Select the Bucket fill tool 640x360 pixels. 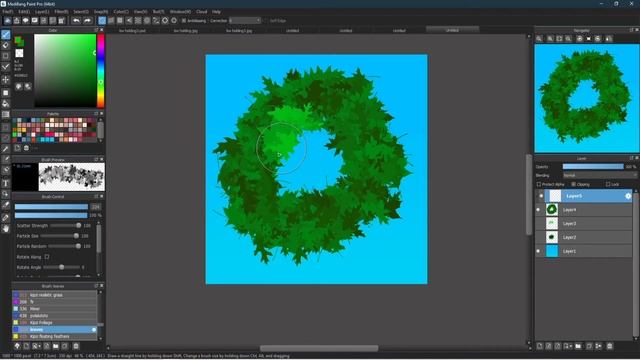pyautogui.click(x=6, y=103)
